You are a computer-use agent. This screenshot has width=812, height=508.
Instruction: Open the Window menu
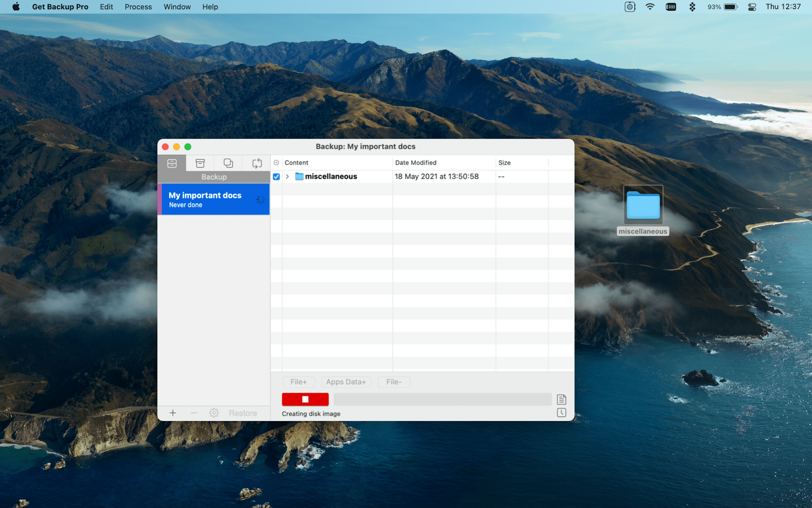tap(177, 7)
